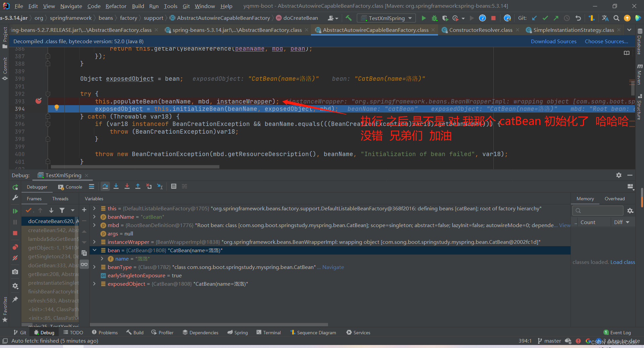Expand the instanceWrapper variable node
This screenshot has width=644, height=348.
(95, 242)
